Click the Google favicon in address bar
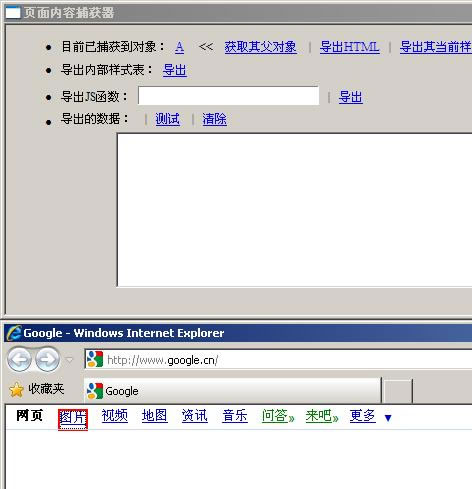The image size is (472, 489). tap(95, 360)
